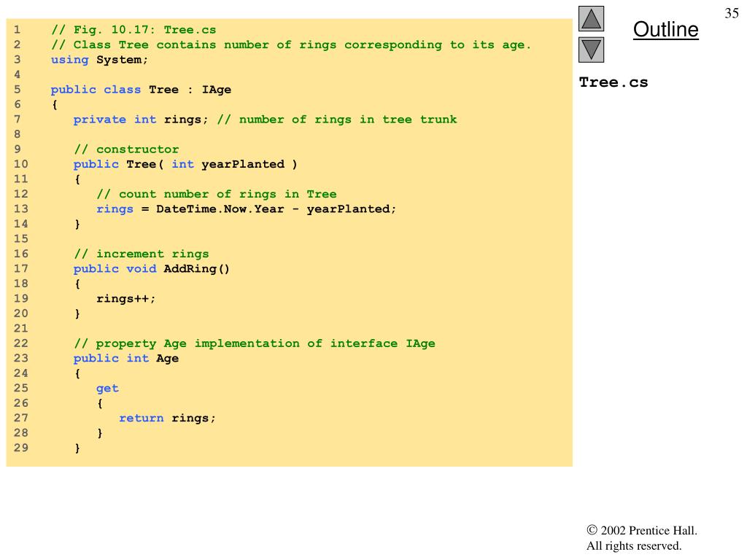Viewport: 747px width, 560px height.
Task: Click '// count number of rings in Tree' comment
Action: coord(216,194)
